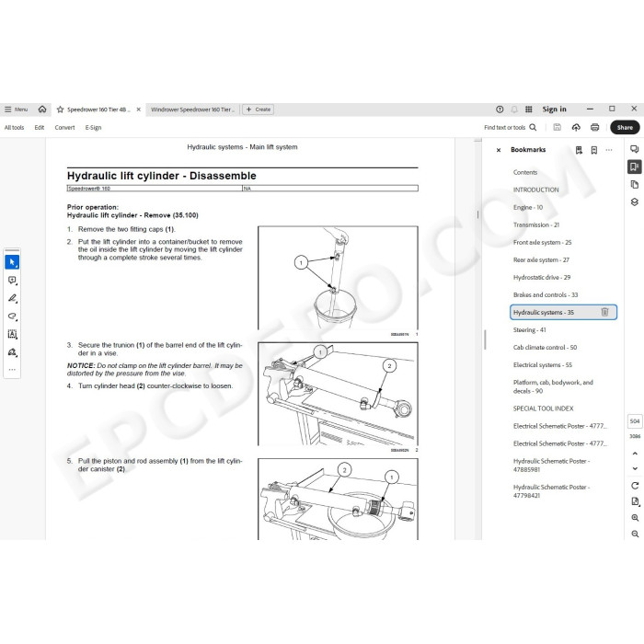This screenshot has height=644, width=644.
Task: Open the Help question mark icon
Action: point(500,109)
